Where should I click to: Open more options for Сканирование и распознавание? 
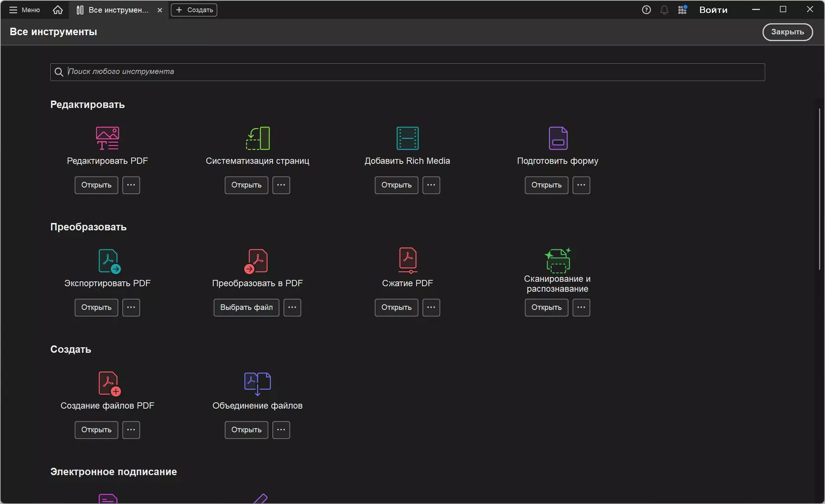coord(581,307)
